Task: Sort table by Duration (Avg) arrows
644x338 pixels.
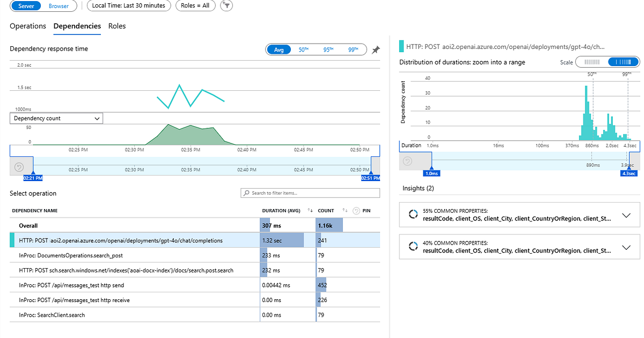Action: 310,211
